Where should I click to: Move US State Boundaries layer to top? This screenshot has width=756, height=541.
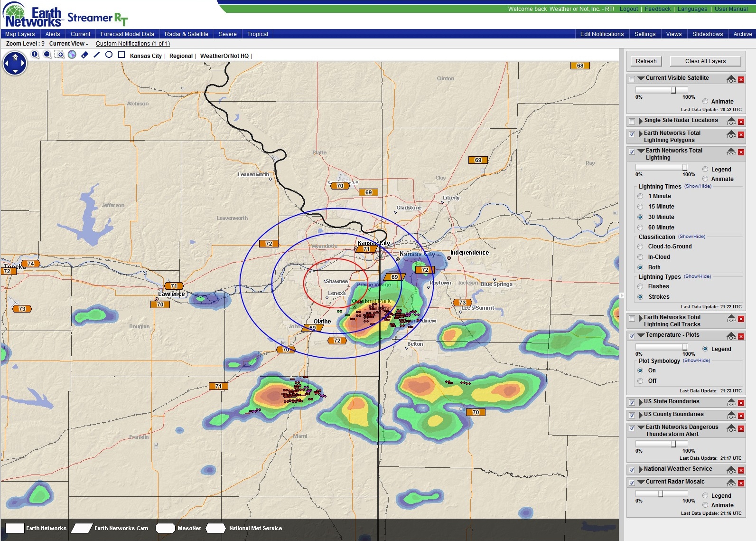pyautogui.click(x=731, y=402)
